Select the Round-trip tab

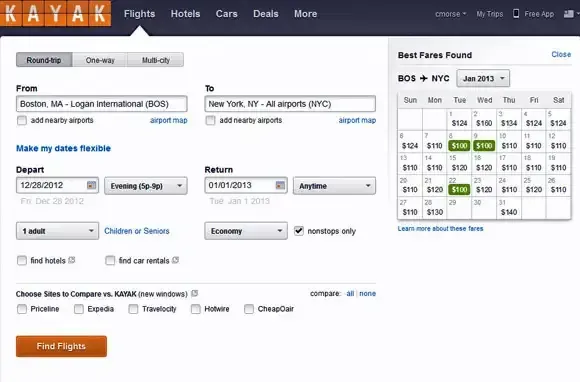[x=44, y=60]
